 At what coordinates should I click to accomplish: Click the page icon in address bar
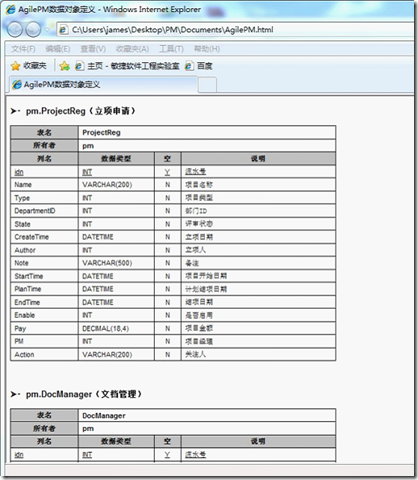click(x=63, y=30)
